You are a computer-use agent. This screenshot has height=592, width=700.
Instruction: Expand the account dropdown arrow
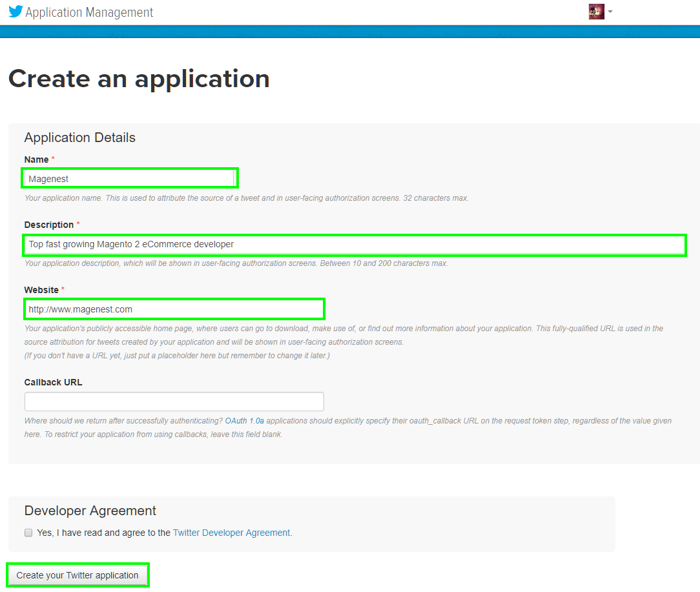coord(610,12)
